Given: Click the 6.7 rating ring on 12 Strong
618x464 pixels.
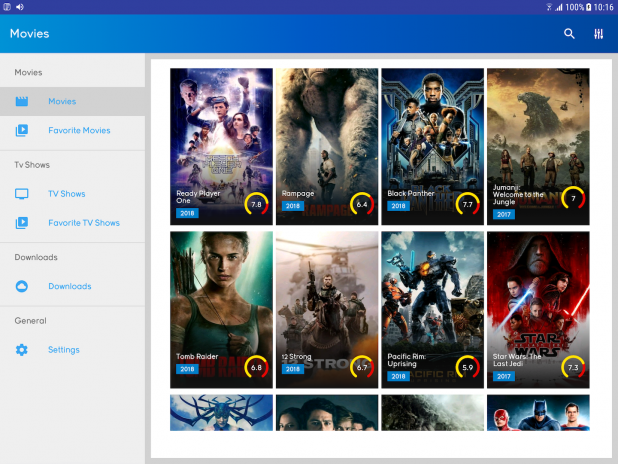Looking at the screenshot, I should click(362, 367).
